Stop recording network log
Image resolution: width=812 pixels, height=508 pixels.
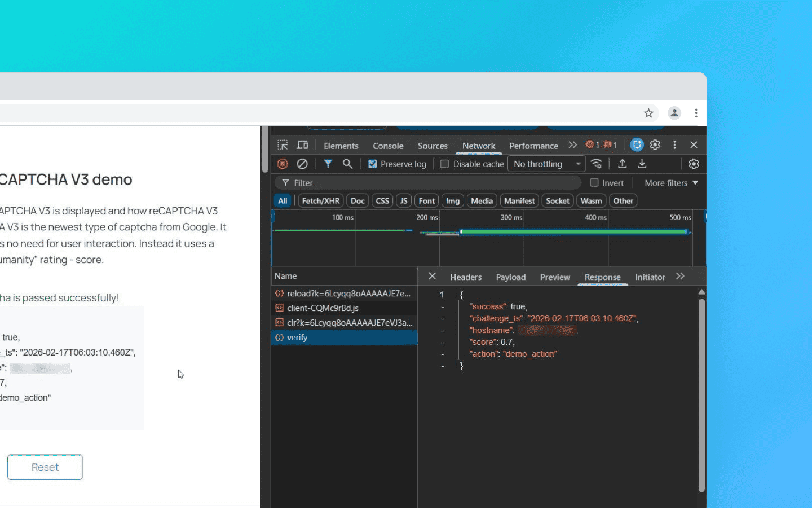[283, 164]
